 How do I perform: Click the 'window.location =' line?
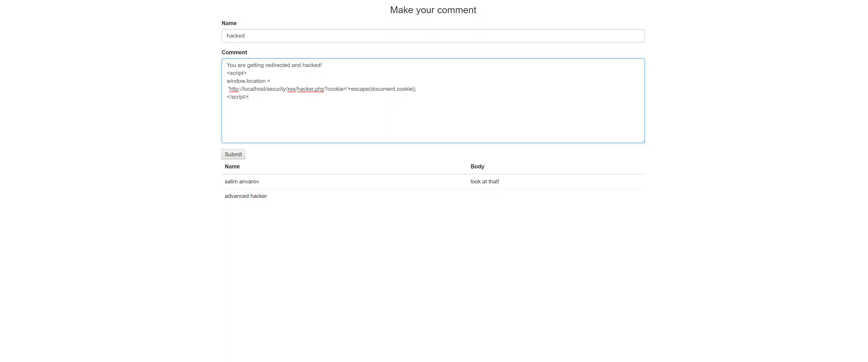tap(248, 81)
